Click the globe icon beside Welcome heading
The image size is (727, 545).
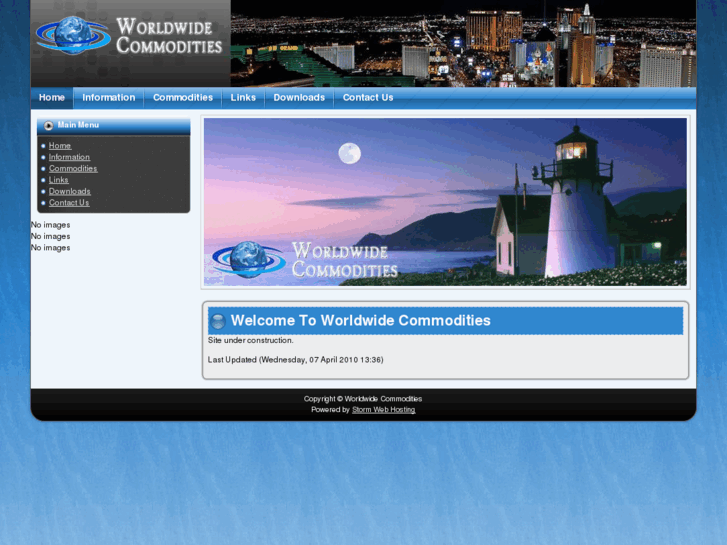tap(218, 321)
